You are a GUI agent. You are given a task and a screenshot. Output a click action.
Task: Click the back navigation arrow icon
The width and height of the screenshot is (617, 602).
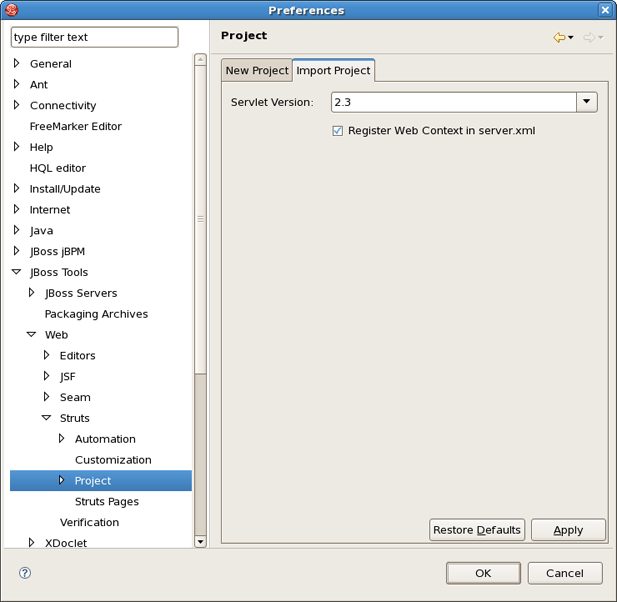tap(559, 38)
